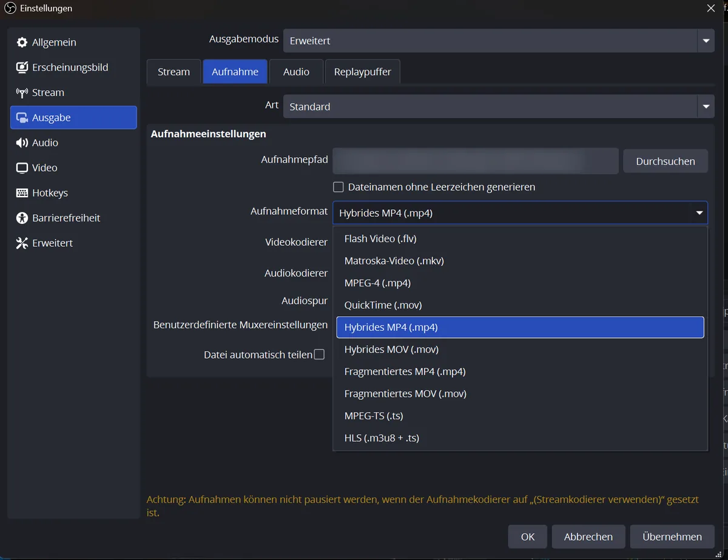
Task: Click the Abbrechen button
Action: click(x=588, y=536)
